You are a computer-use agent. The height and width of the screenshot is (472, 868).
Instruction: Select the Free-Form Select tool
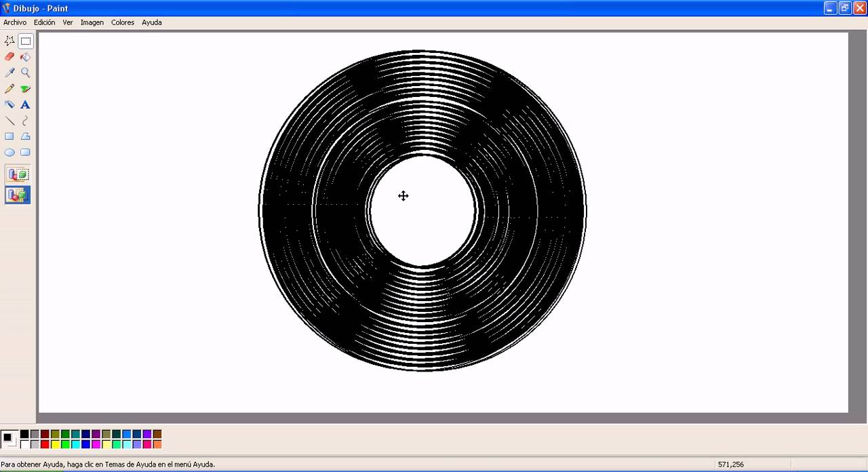[x=9, y=41]
